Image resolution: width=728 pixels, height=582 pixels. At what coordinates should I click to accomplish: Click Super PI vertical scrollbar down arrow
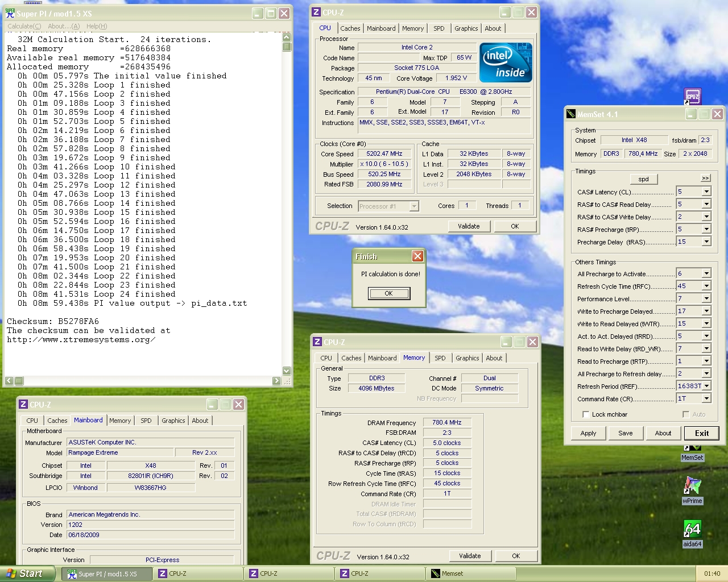point(287,371)
